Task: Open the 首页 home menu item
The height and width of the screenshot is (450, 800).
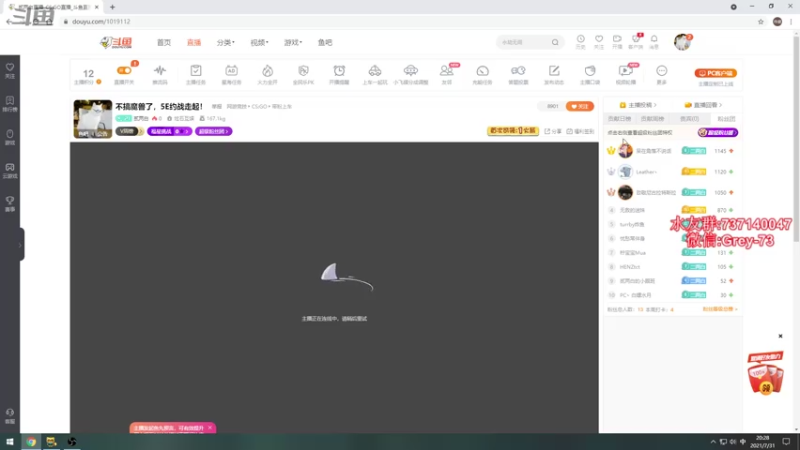Action: coord(164,42)
